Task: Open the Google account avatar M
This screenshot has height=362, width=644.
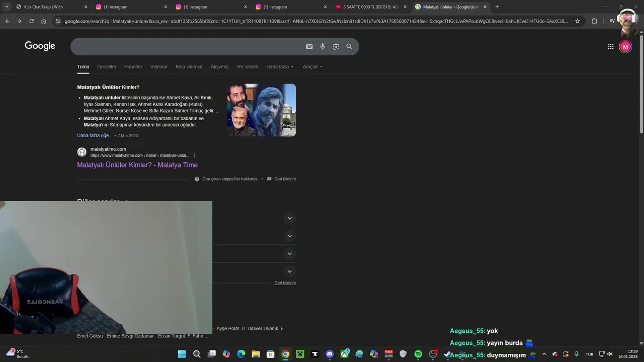Action: click(x=625, y=47)
